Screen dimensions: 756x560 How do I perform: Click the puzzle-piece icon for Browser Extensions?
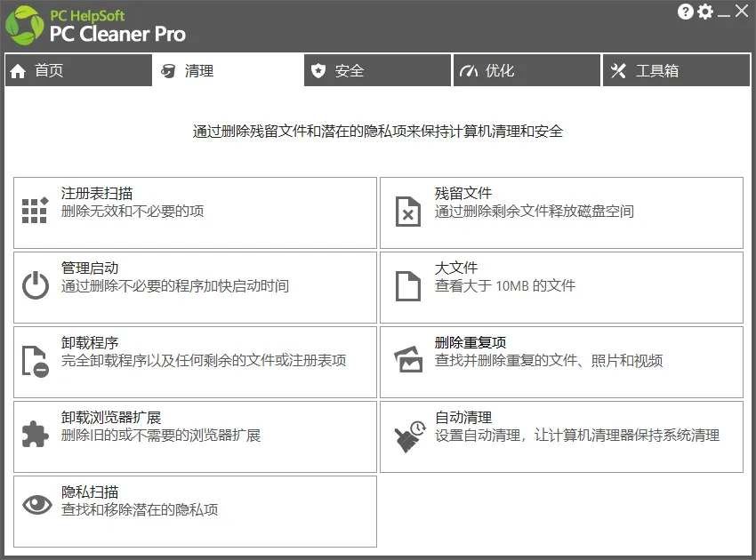35,436
